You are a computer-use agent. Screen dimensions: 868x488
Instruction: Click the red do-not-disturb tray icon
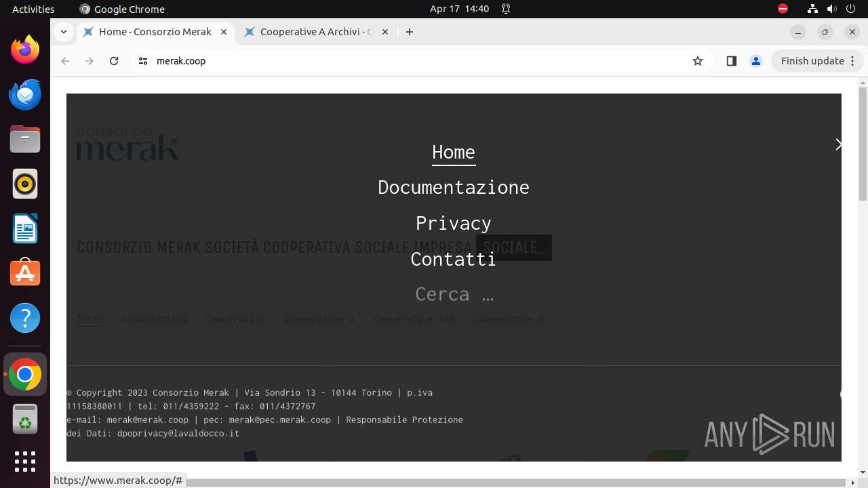point(783,9)
